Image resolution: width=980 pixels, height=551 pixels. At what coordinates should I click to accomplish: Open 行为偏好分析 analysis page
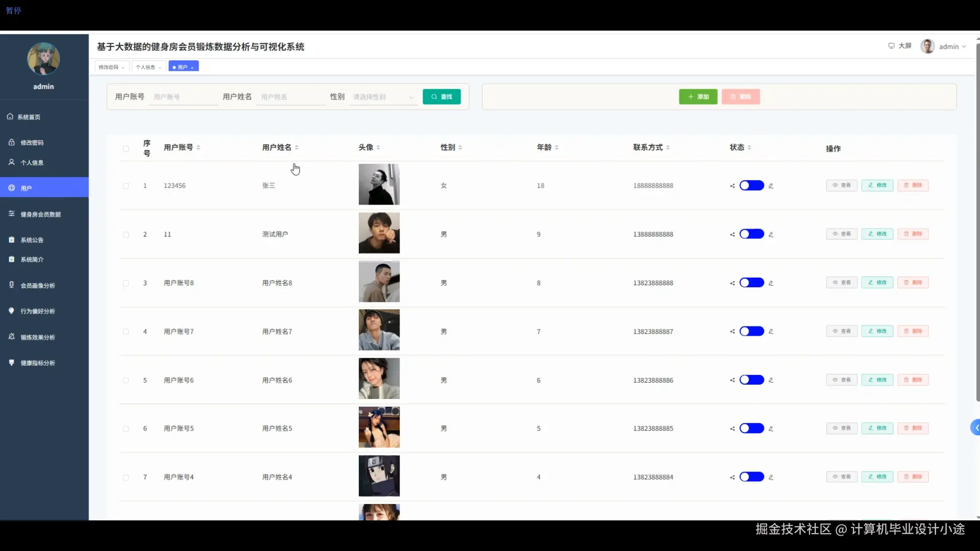coord(37,311)
